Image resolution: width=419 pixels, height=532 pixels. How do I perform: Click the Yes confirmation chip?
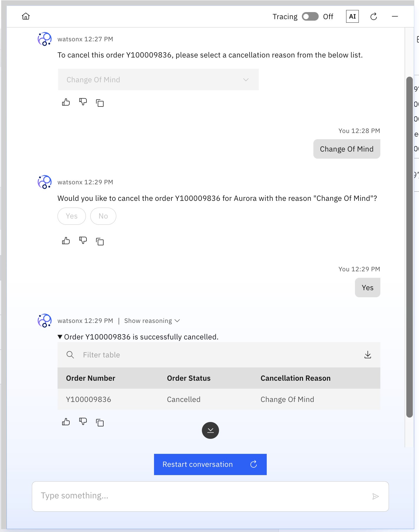tap(72, 216)
